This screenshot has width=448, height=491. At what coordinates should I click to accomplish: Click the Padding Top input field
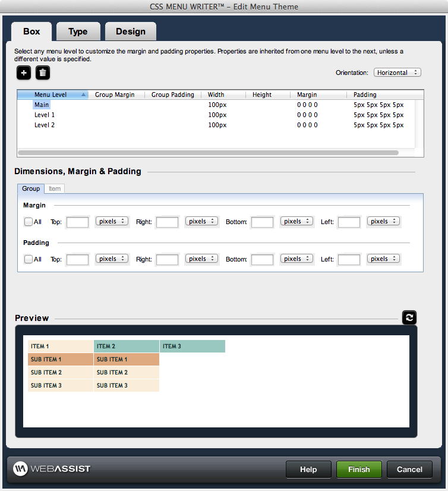pos(77,260)
